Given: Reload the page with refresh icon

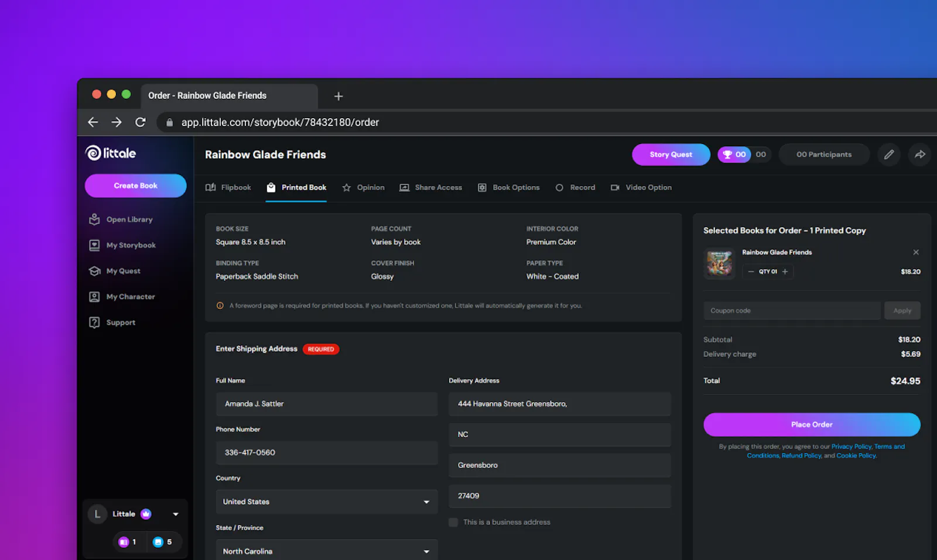Looking at the screenshot, I should [x=140, y=122].
